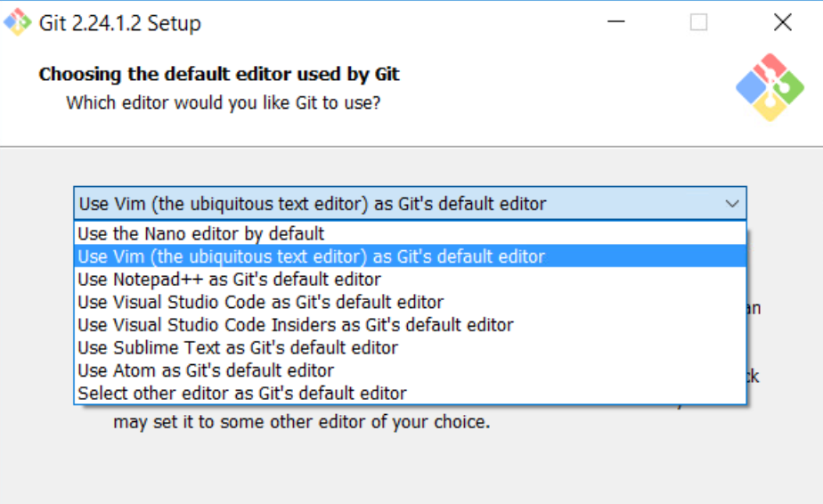Image resolution: width=823 pixels, height=504 pixels.
Task: Pick Notepad++ as Git's default editor
Action: (229, 280)
